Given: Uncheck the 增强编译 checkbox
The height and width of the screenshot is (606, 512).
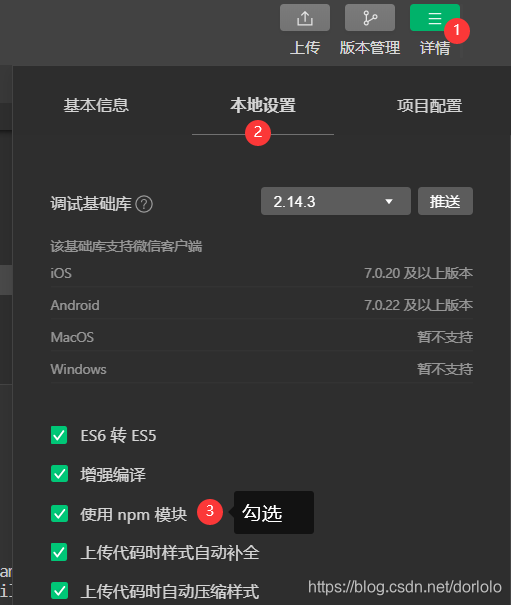Looking at the screenshot, I should coord(59,474).
